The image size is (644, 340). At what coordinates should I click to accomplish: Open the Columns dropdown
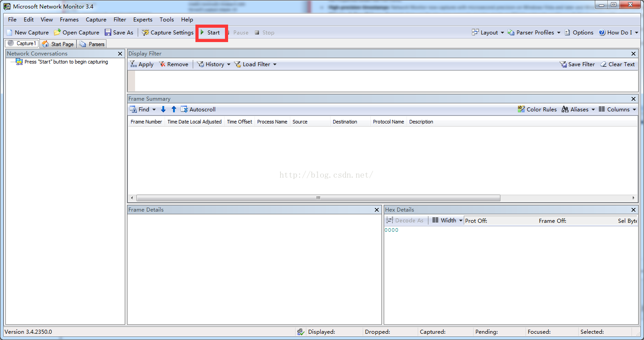point(617,109)
